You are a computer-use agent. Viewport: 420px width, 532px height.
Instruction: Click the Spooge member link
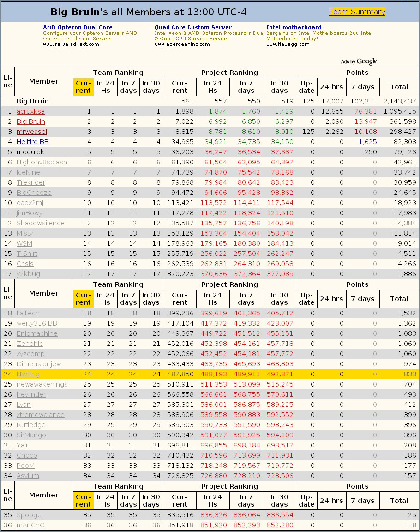29,515
